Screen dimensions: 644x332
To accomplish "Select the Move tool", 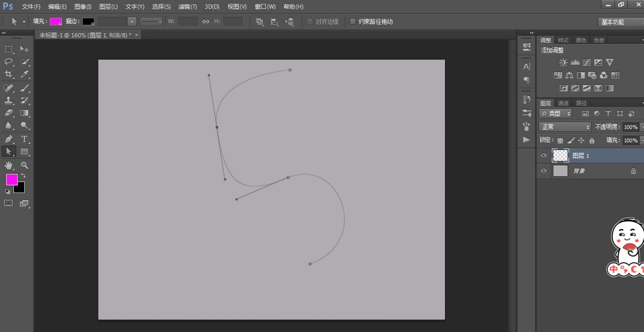I will click(24, 49).
